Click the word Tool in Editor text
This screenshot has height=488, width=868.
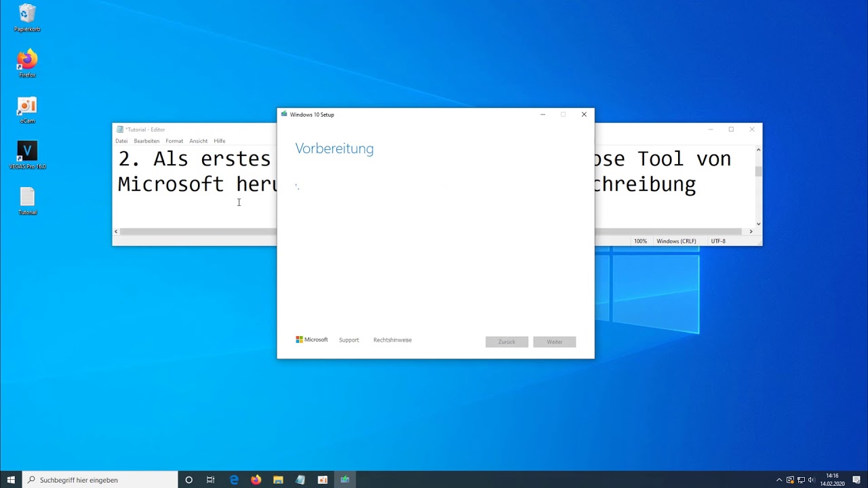coord(661,159)
